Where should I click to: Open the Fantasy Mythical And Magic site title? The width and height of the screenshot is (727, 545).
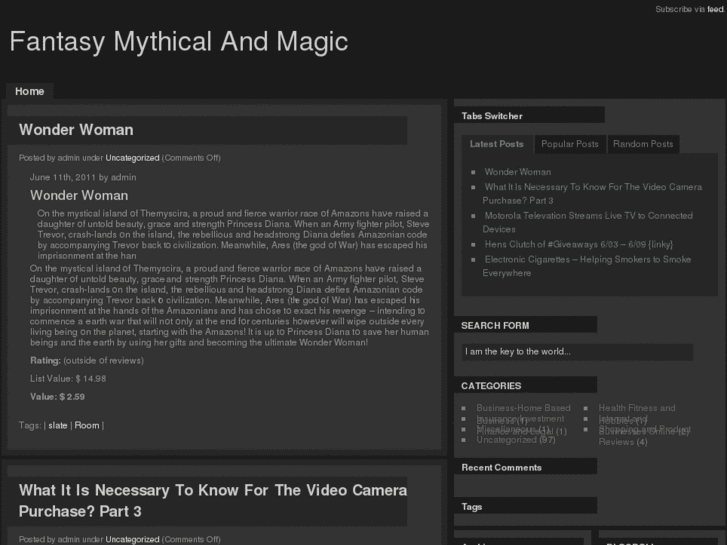(179, 41)
